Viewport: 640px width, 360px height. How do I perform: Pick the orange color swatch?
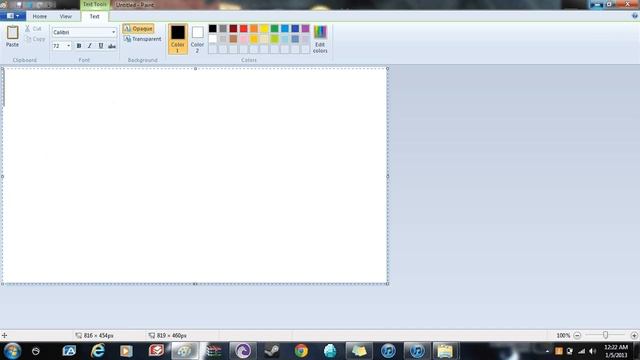pyautogui.click(x=254, y=29)
